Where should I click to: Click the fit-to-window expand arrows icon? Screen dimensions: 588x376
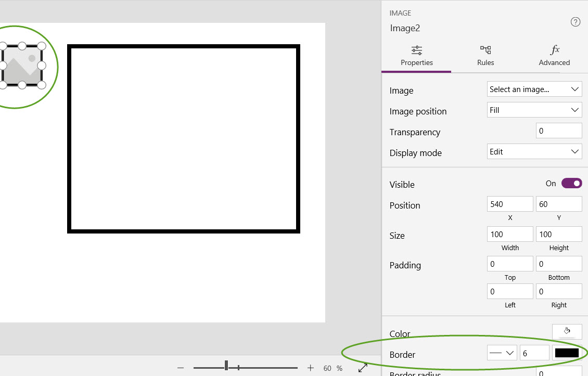[363, 368]
